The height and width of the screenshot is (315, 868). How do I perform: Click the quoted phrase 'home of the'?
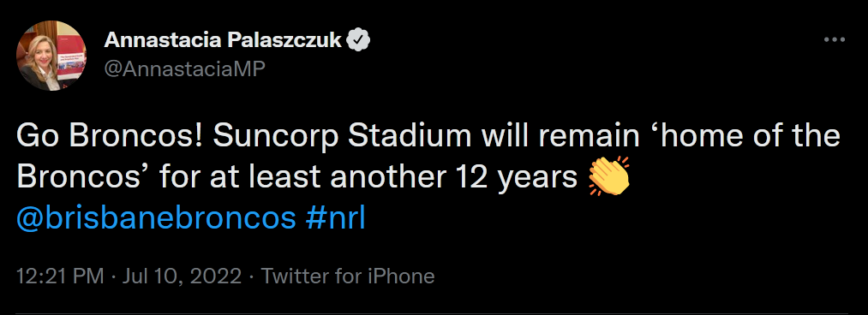pos(753,136)
